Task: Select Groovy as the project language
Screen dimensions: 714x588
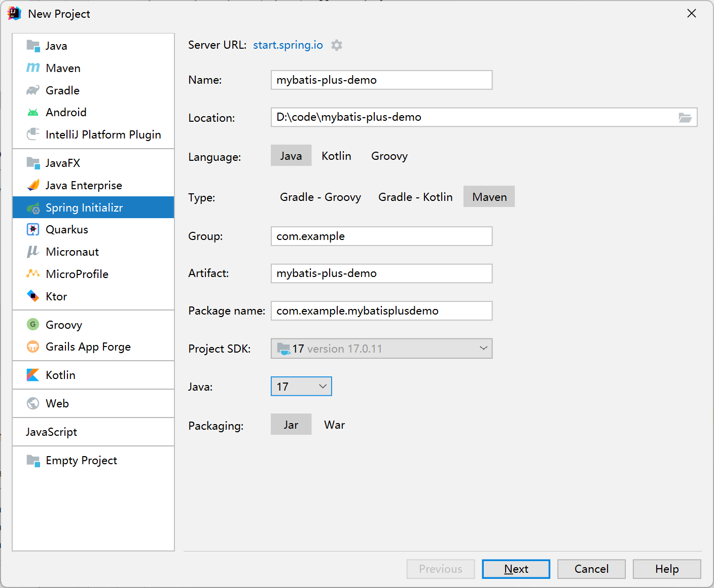Action: click(389, 156)
